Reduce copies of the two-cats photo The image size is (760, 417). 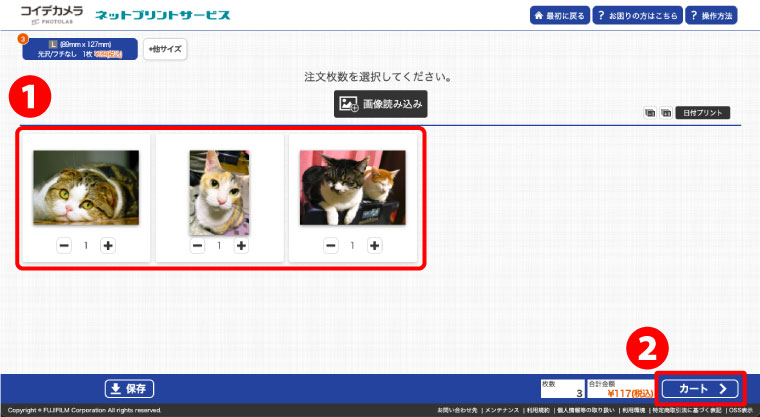click(331, 245)
